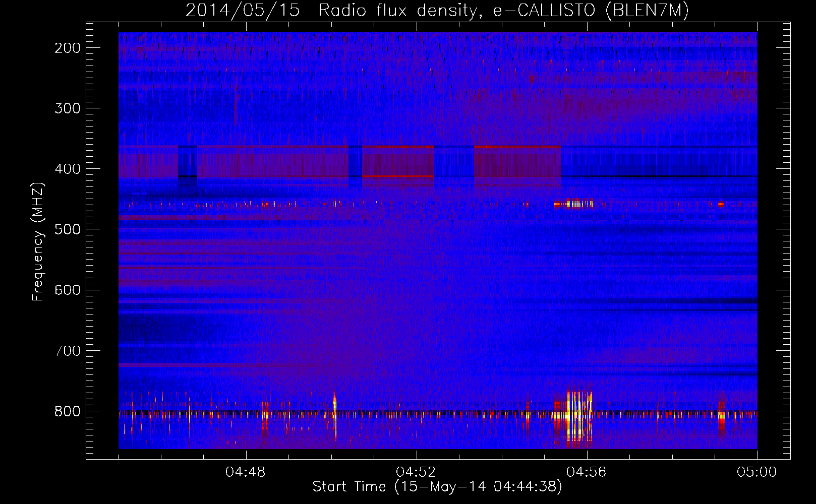
Task: Click the 500 frequency tick label
Action: [68, 229]
